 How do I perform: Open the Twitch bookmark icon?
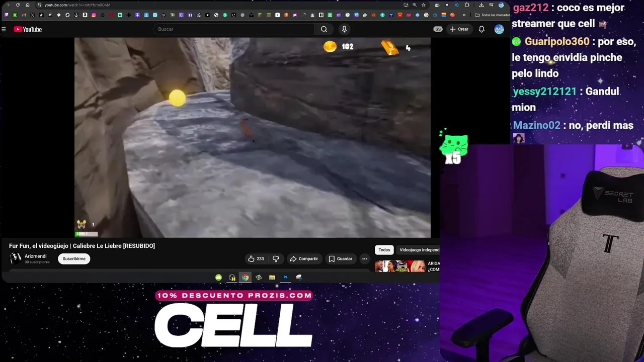7,15
